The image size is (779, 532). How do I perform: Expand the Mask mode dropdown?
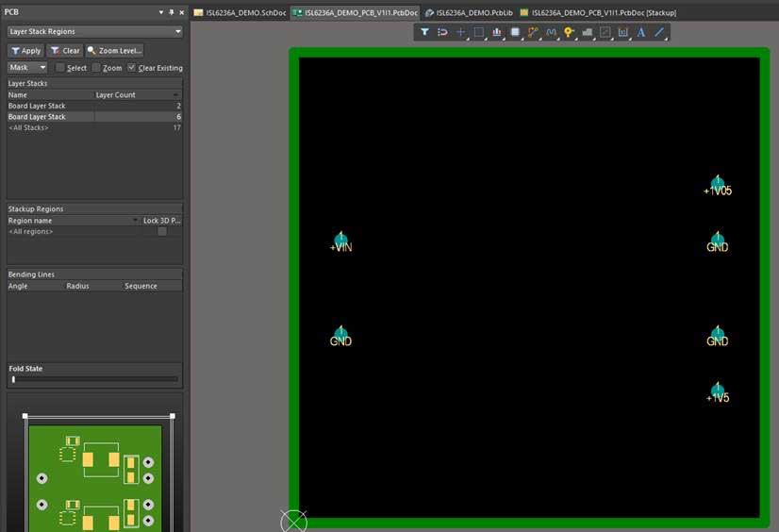27,68
